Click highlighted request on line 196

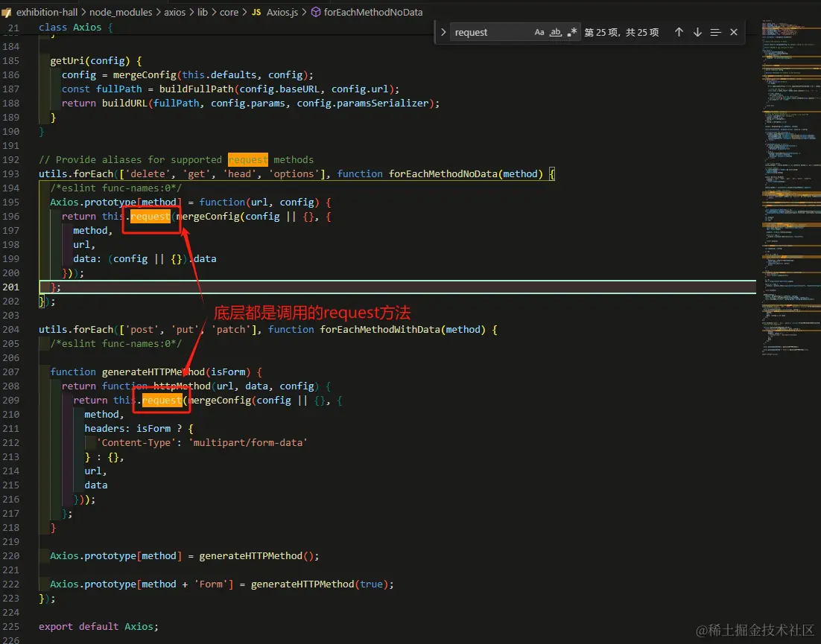150,216
